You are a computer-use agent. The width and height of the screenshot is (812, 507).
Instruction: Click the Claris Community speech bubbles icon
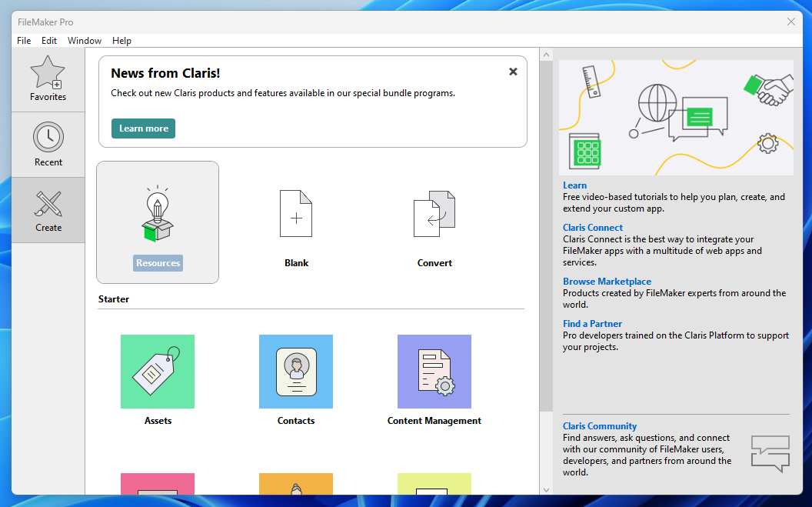pos(770,453)
